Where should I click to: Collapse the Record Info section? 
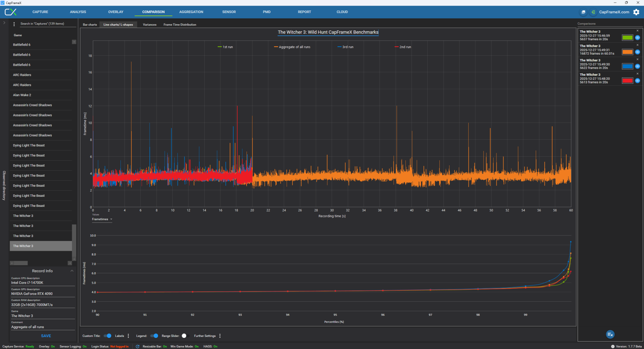(x=72, y=271)
